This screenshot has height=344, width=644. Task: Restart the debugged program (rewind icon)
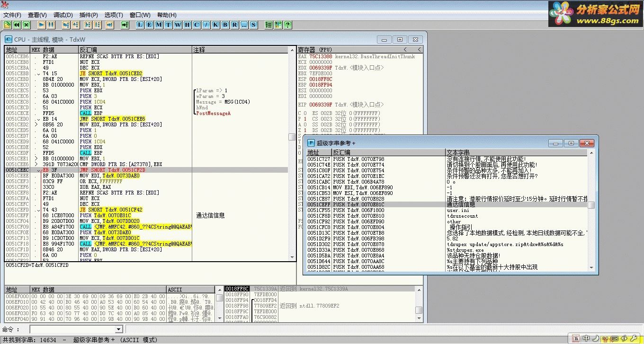tap(17, 25)
